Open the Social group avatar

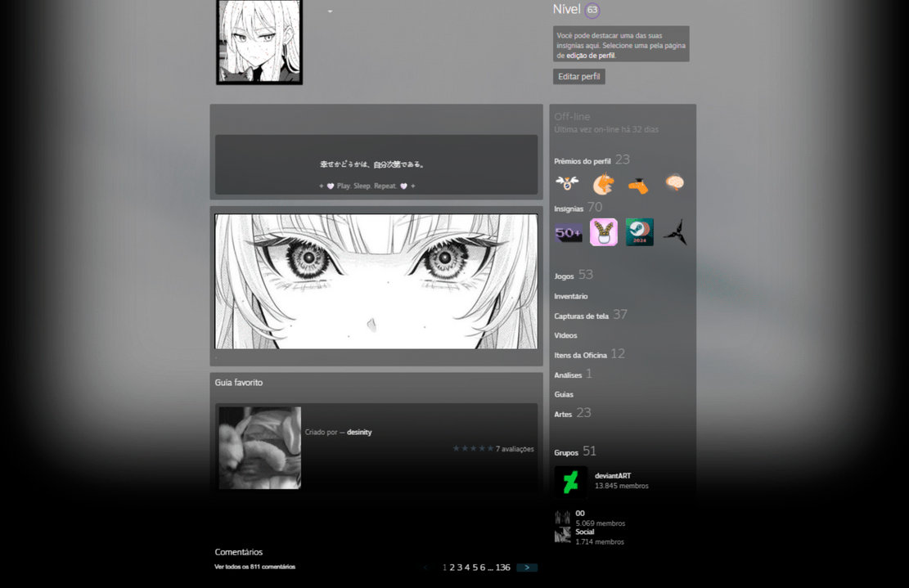tap(562, 536)
